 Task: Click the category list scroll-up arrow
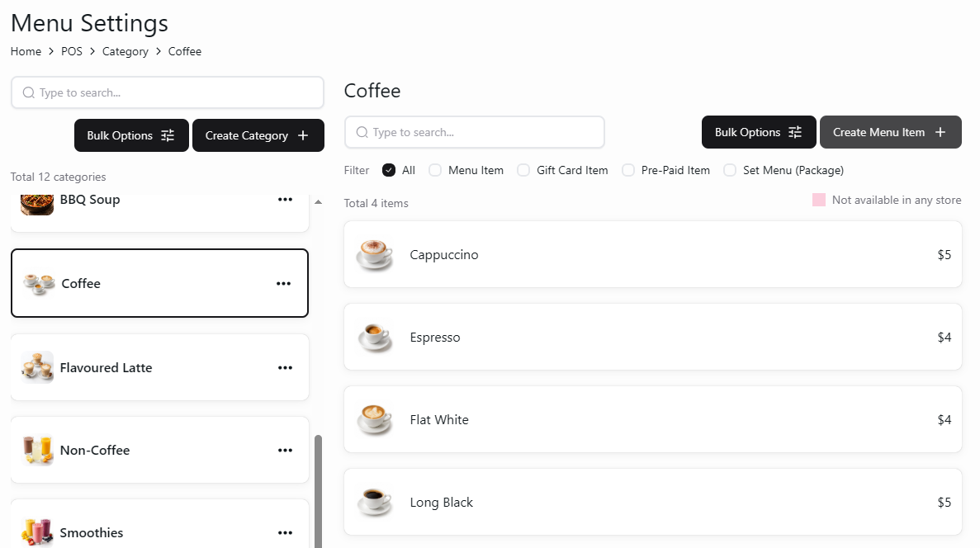point(318,202)
